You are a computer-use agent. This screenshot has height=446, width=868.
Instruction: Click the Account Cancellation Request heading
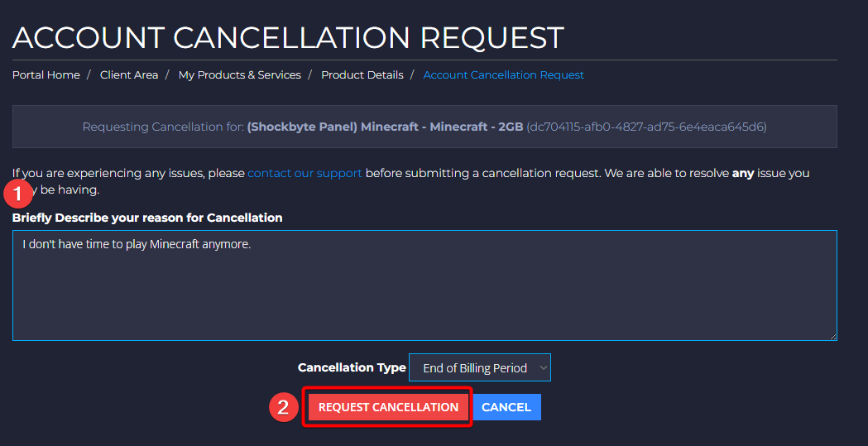pos(288,37)
